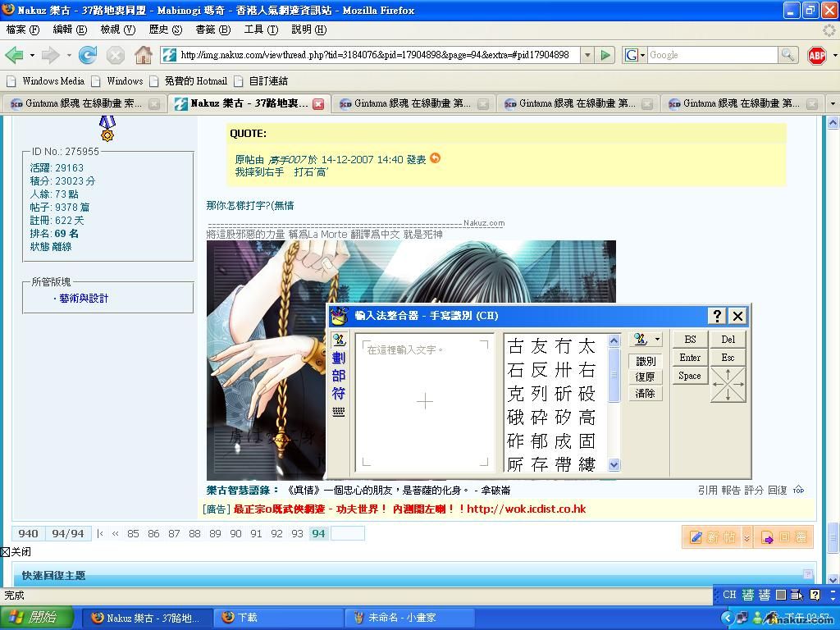Click the Forward arrow in Firefox toolbar
Screen dimensions: 840x630
pyautogui.click(x=50, y=55)
